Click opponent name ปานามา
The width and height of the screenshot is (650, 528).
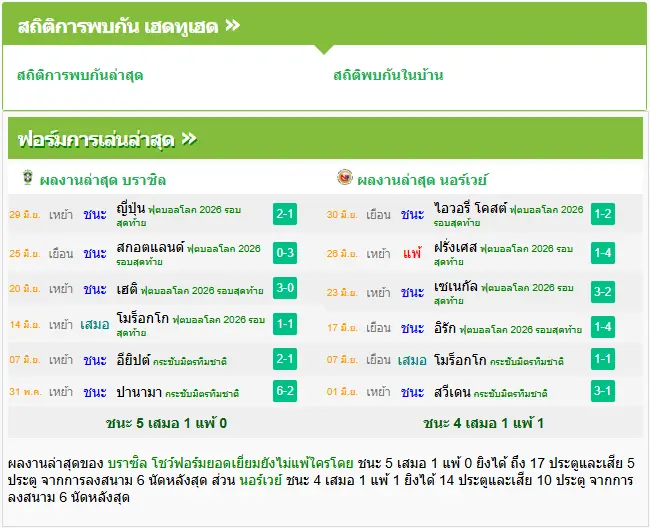click(139, 392)
